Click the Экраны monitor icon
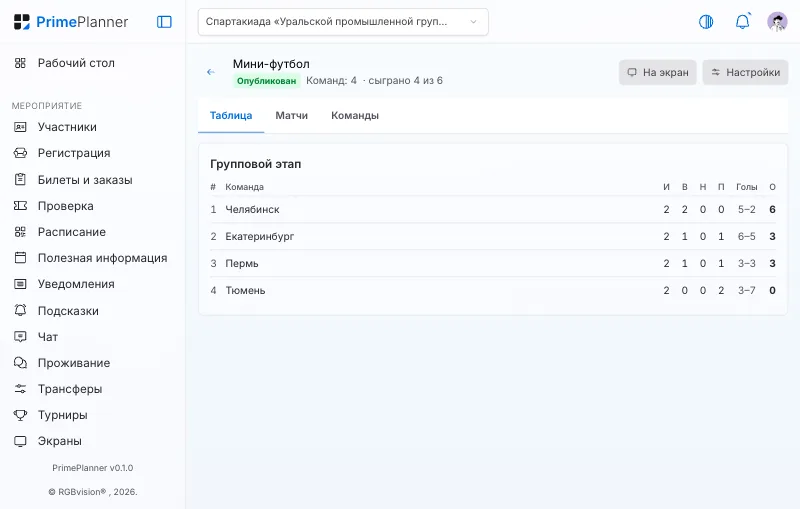 (x=20, y=441)
